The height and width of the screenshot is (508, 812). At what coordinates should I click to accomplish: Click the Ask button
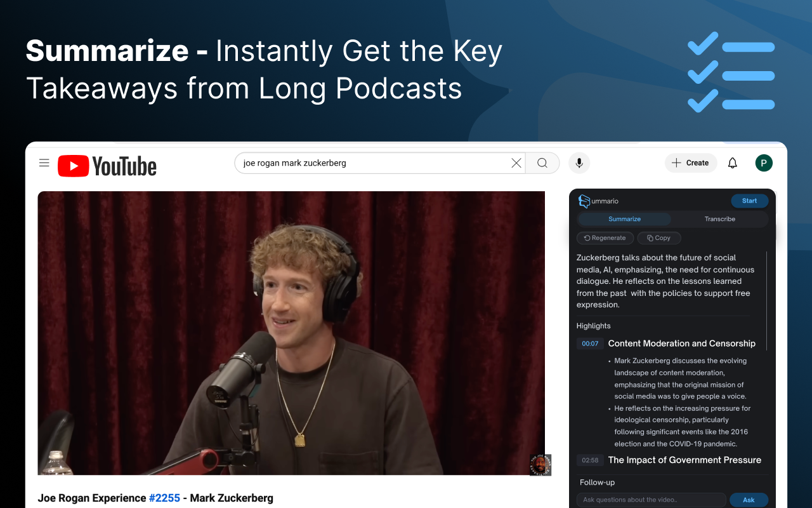[x=749, y=500]
